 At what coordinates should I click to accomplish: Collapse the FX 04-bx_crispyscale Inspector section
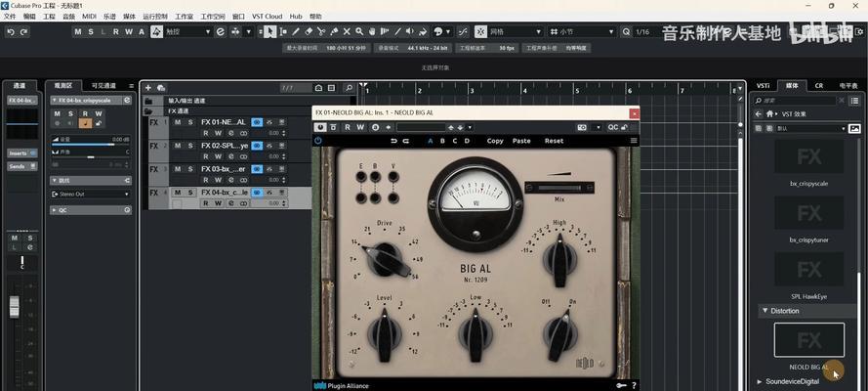click(x=55, y=101)
